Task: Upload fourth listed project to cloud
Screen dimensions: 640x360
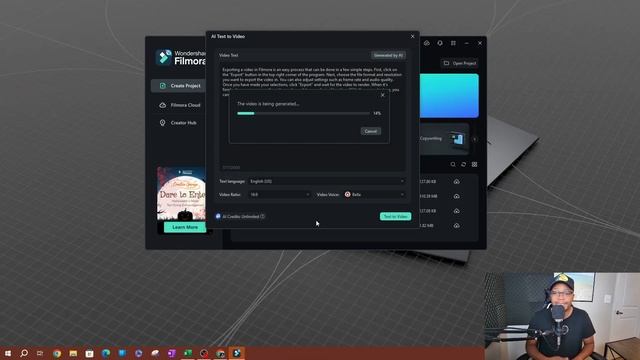Action: click(456, 225)
